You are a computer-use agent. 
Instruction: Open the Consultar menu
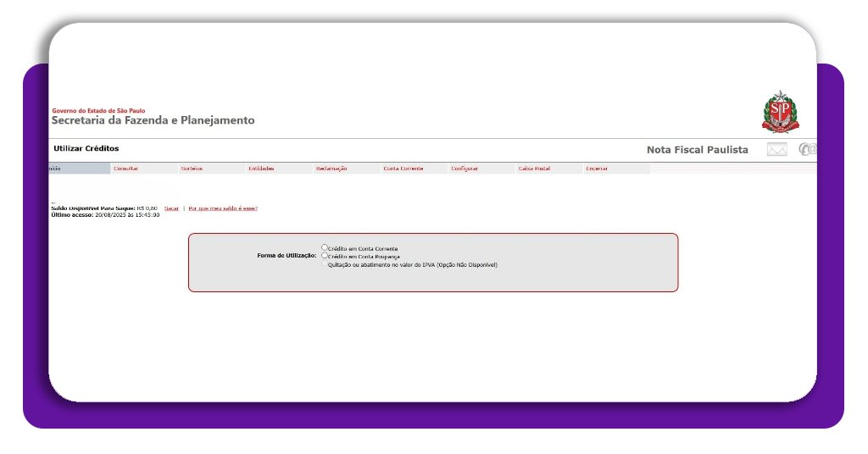[x=125, y=169]
